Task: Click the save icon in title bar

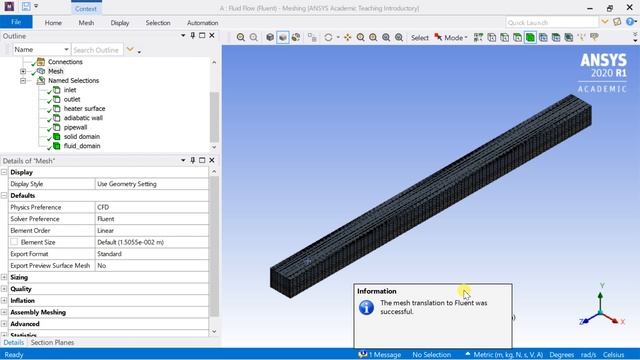Action: pyautogui.click(x=26, y=7)
